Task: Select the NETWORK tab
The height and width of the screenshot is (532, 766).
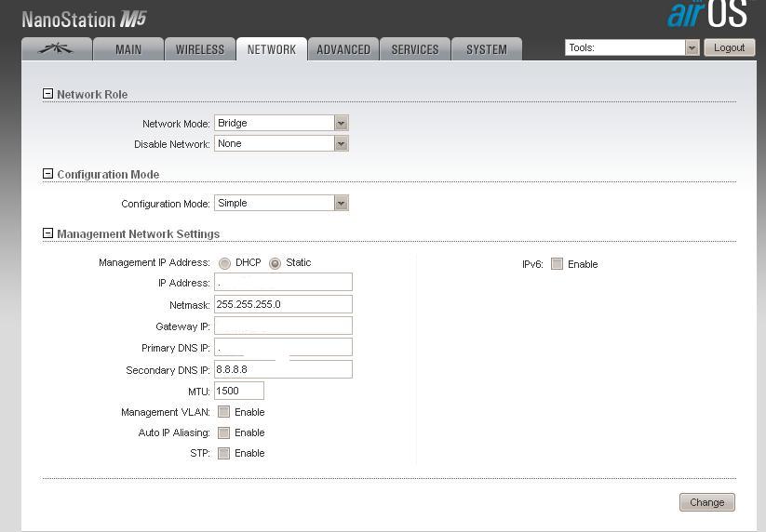Action: pyautogui.click(x=272, y=49)
